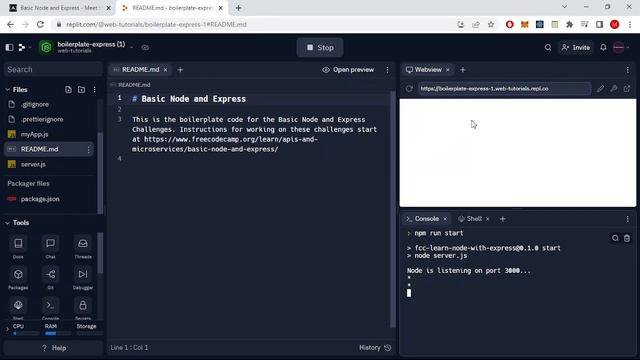Open the Chat tool

(50, 247)
